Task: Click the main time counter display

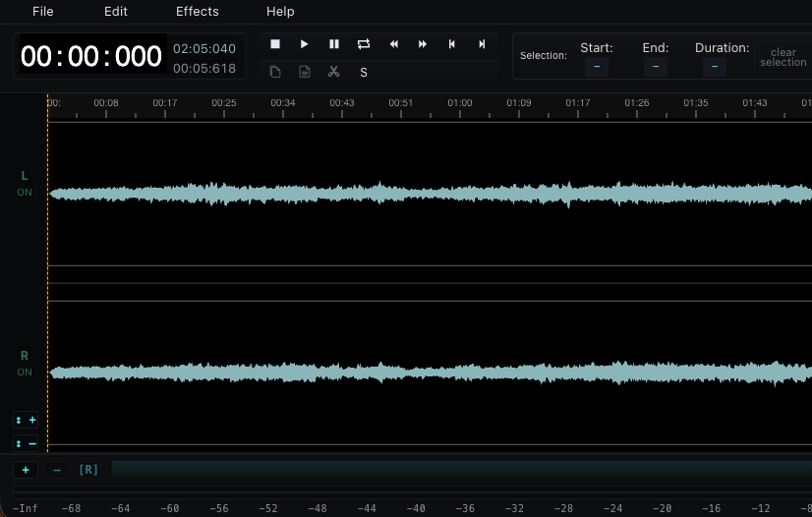Action: click(91, 56)
